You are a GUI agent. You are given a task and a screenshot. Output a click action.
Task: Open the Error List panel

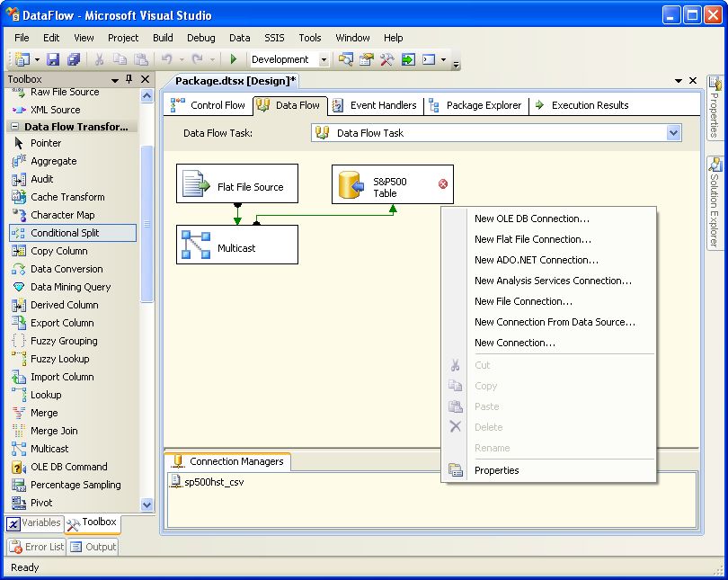[36, 547]
